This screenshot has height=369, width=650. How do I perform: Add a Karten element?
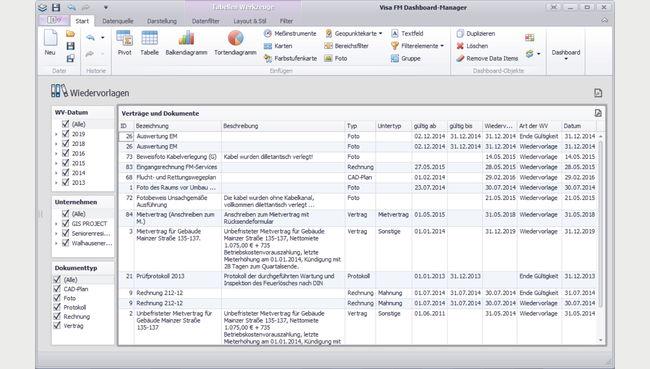click(x=278, y=46)
